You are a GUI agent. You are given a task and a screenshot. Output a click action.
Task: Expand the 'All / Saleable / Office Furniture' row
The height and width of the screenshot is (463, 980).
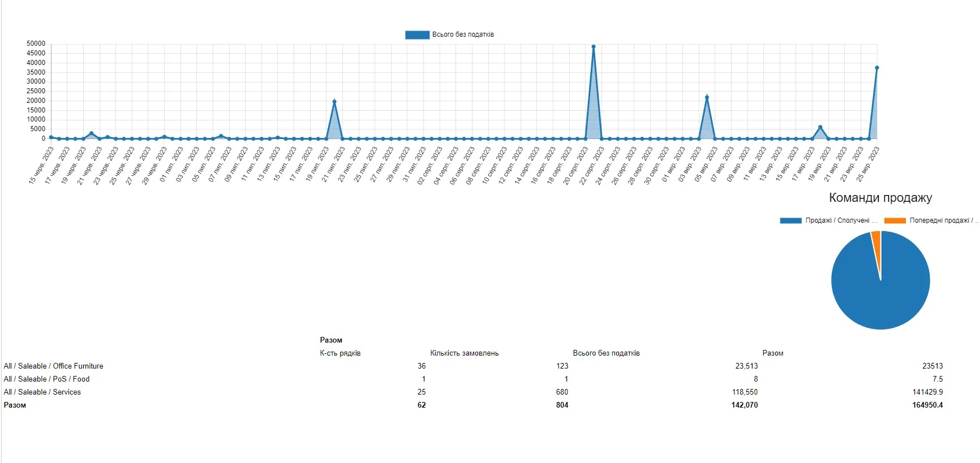pos(53,366)
